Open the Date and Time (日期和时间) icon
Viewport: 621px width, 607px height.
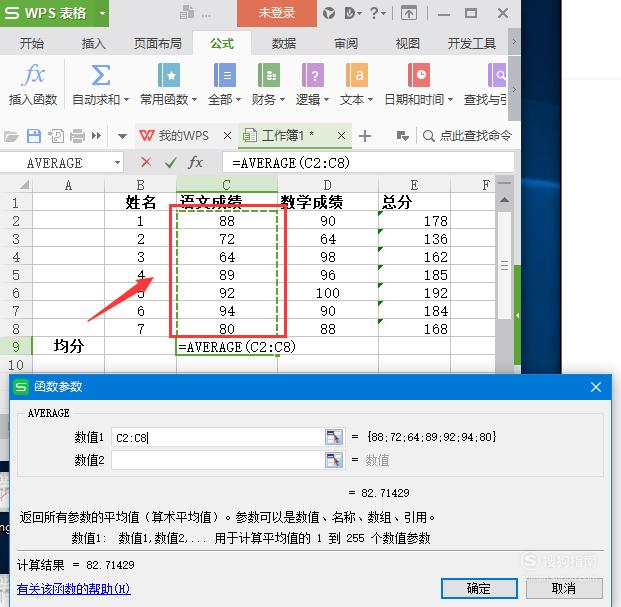pos(419,75)
